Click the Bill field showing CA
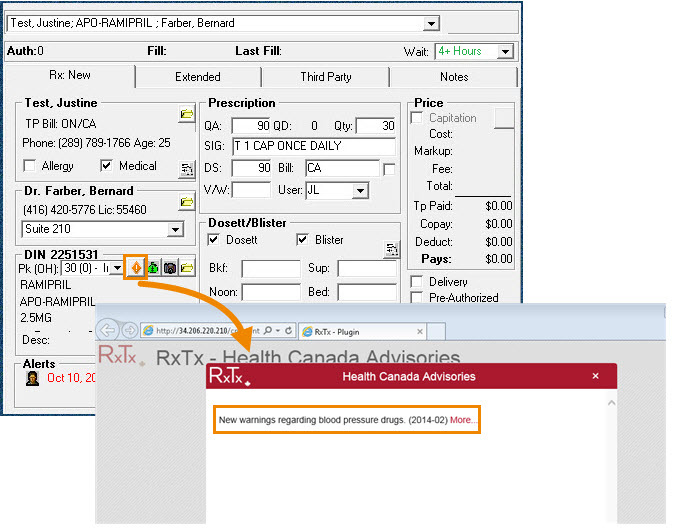The width and height of the screenshot is (674, 531). pos(343,168)
